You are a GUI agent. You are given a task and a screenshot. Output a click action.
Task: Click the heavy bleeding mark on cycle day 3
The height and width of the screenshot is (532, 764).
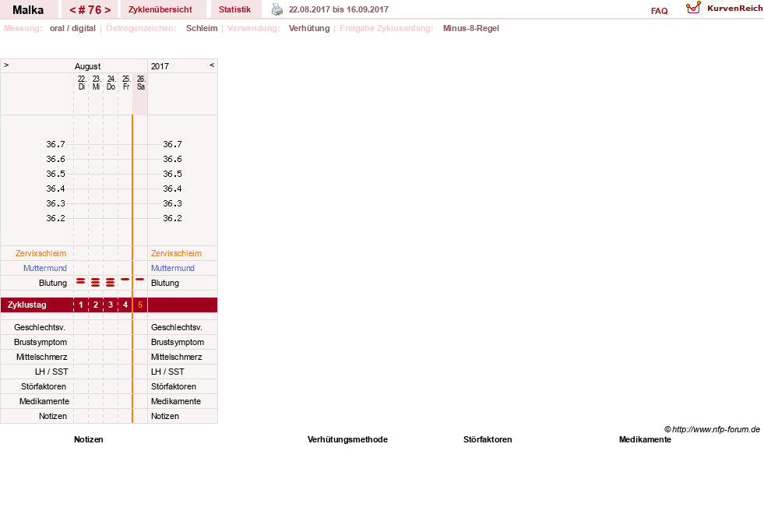pos(111,282)
